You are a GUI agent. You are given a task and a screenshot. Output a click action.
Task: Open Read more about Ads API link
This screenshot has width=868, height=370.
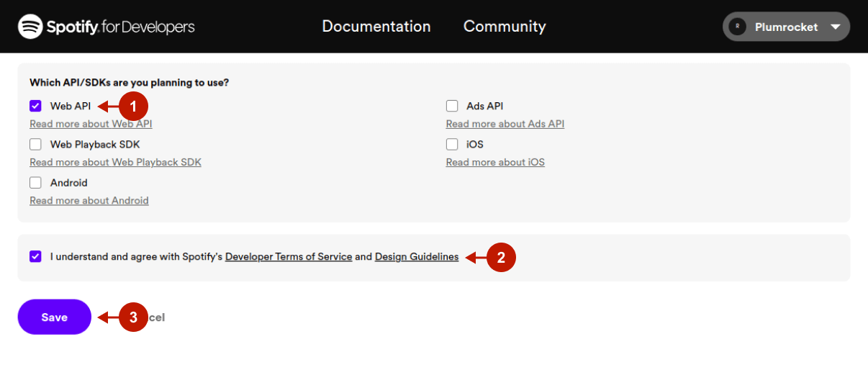tap(505, 124)
